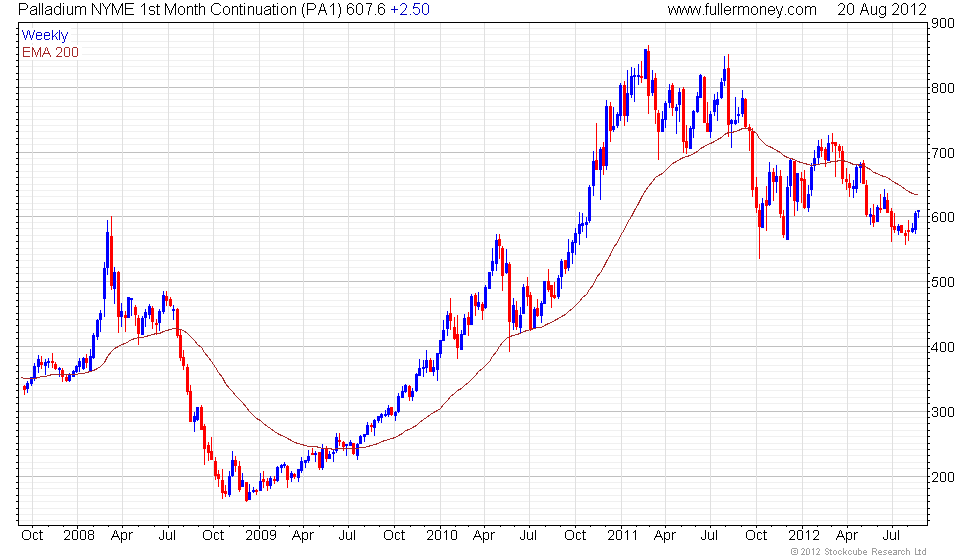Click the price change value +2.50

tap(410, 10)
